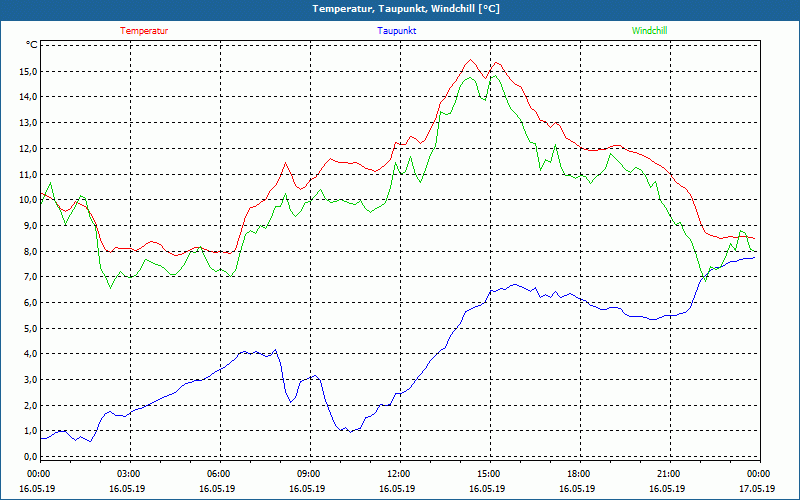
Task: Click the 16.05.19 date under 12:00
Action: coord(397,489)
